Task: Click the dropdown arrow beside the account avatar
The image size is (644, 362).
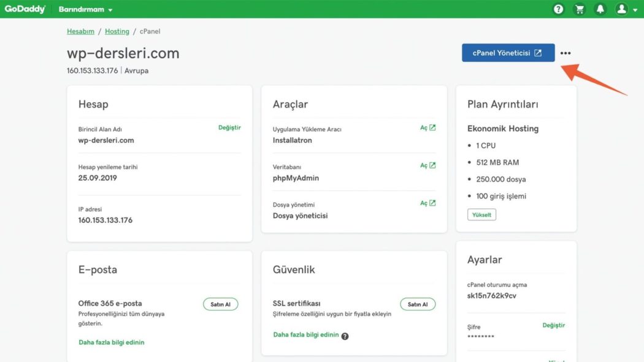Action: coord(635,10)
